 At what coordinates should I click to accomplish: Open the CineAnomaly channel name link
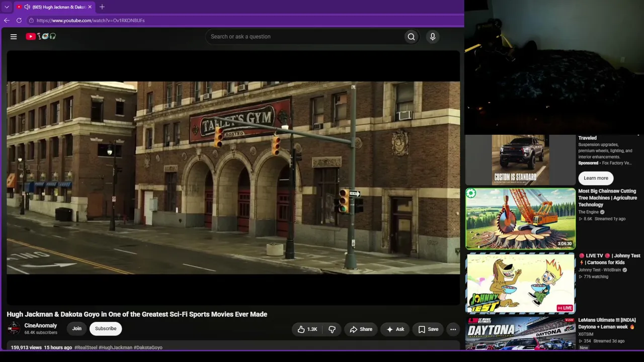[41, 326]
